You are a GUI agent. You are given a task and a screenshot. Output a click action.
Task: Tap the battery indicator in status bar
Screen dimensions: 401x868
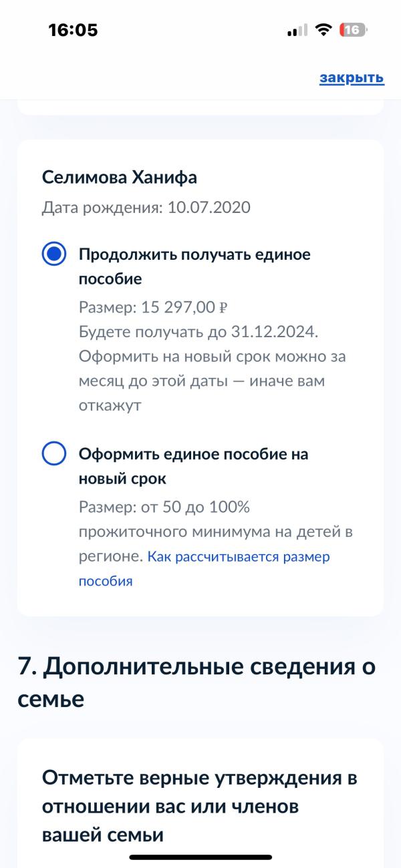(x=354, y=30)
